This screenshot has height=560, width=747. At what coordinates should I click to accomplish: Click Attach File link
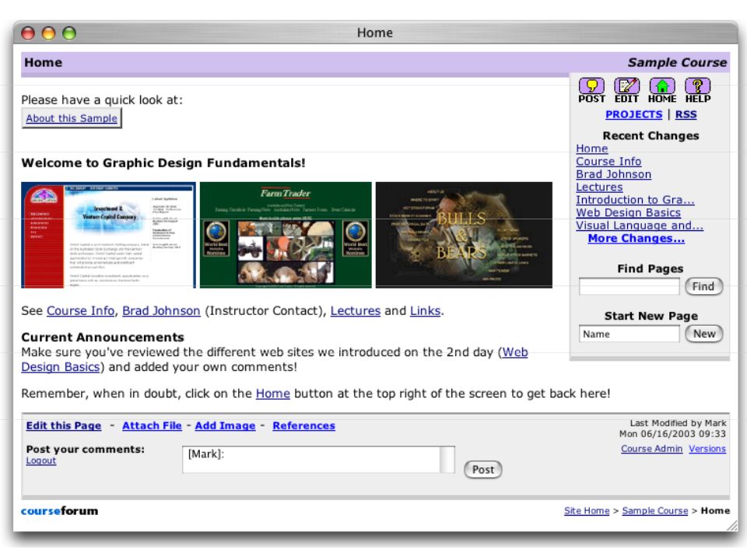[x=152, y=425]
